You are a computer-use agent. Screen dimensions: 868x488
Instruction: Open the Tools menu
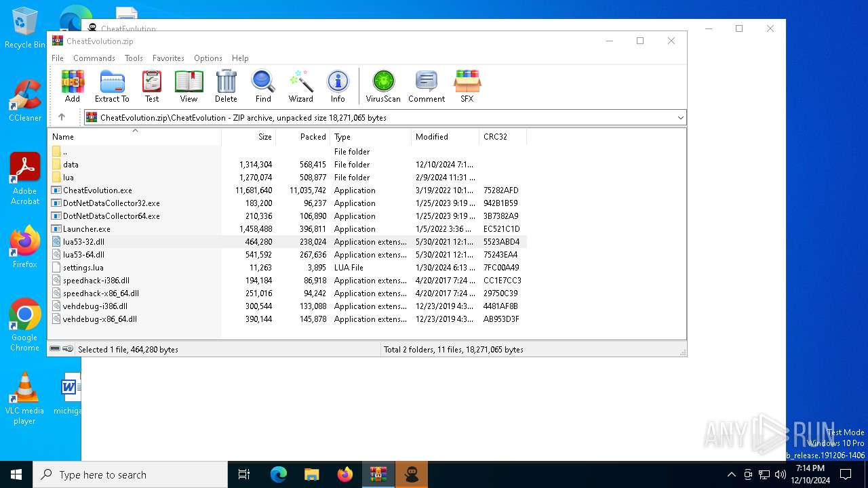click(x=134, y=58)
